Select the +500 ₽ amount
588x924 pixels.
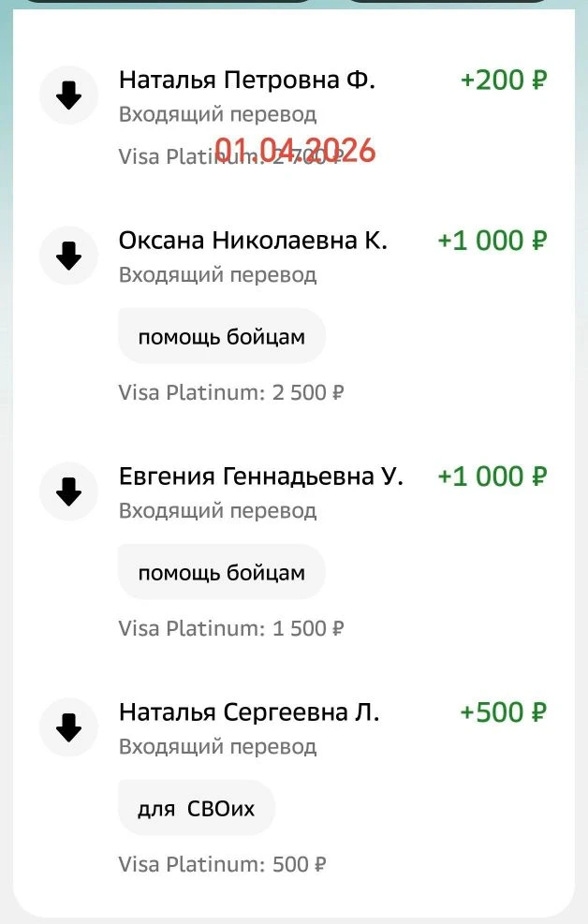coord(503,712)
